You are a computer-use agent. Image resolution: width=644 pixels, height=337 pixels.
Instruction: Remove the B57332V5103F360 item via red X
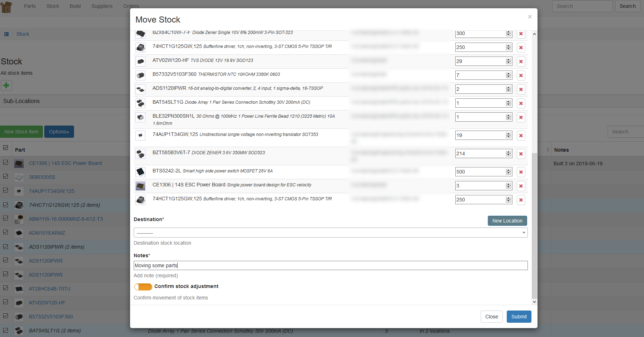(x=521, y=75)
